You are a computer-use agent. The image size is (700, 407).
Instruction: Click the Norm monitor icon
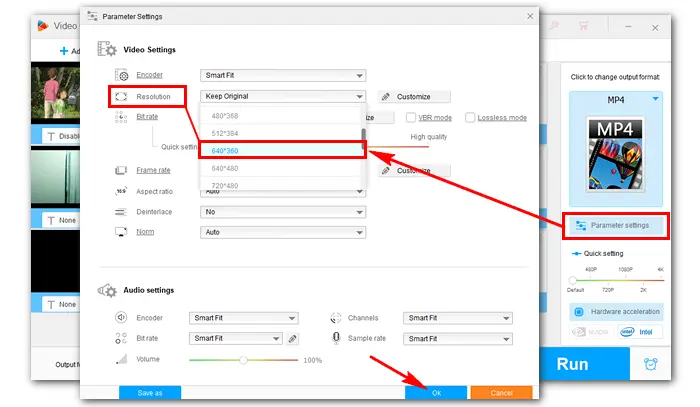coord(121,232)
